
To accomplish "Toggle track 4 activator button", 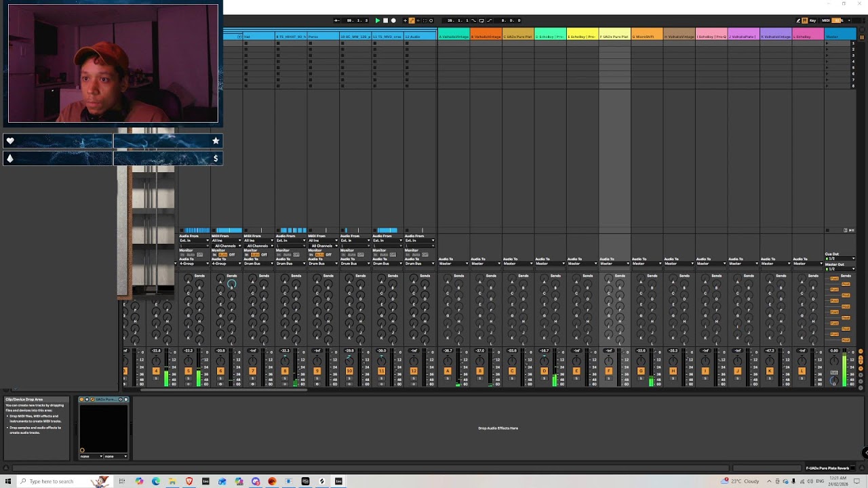I will 156,371.
